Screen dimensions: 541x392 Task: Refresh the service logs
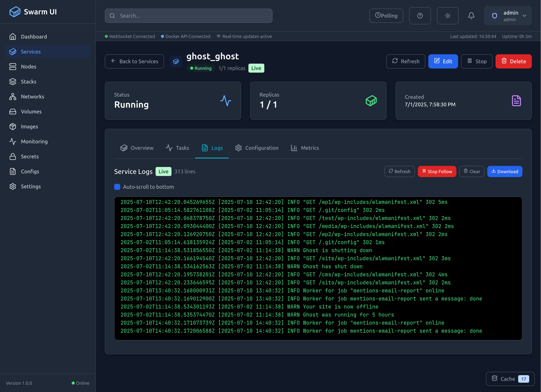pos(400,172)
